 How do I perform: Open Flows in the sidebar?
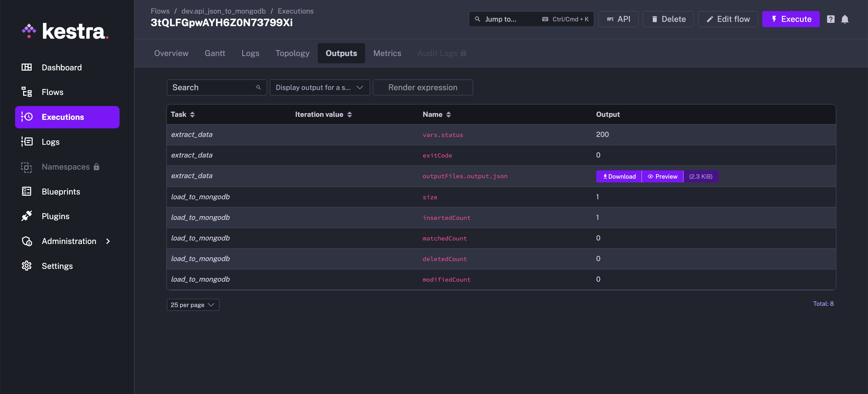[67, 92]
